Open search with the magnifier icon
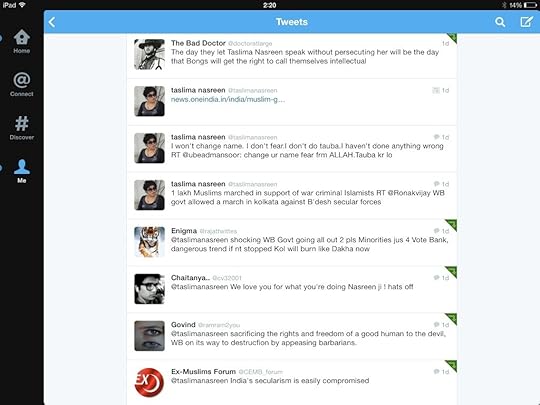The image size is (540, 405). pyautogui.click(x=500, y=22)
